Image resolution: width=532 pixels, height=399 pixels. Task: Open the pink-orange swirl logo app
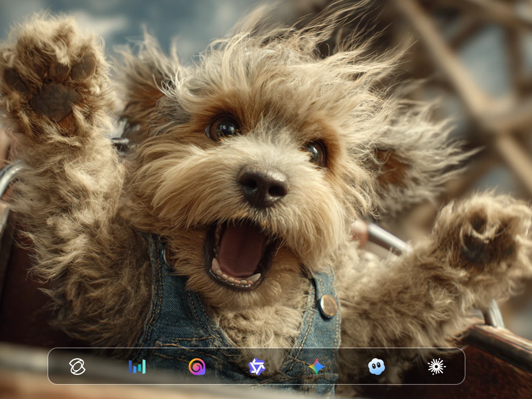pyautogui.click(x=197, y=367)
